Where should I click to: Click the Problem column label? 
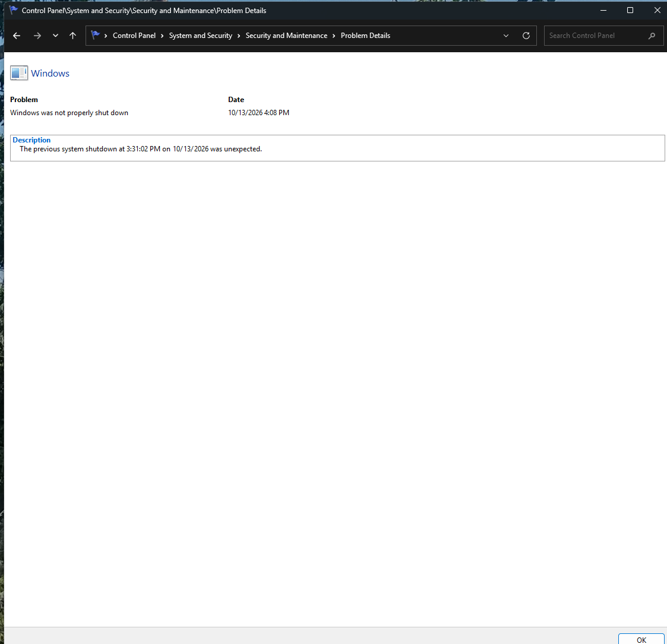click(24, 100)
